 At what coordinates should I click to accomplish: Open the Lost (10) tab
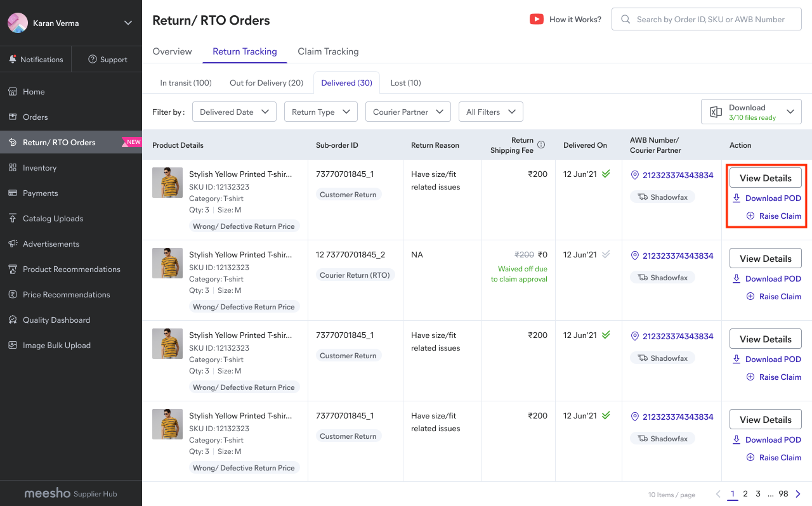[x=405, y=83]
